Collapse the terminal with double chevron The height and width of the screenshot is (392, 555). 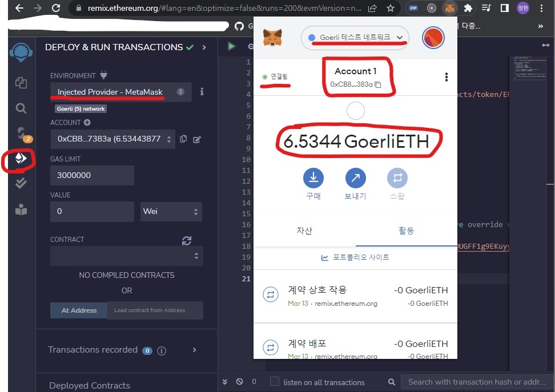point(225,381)
